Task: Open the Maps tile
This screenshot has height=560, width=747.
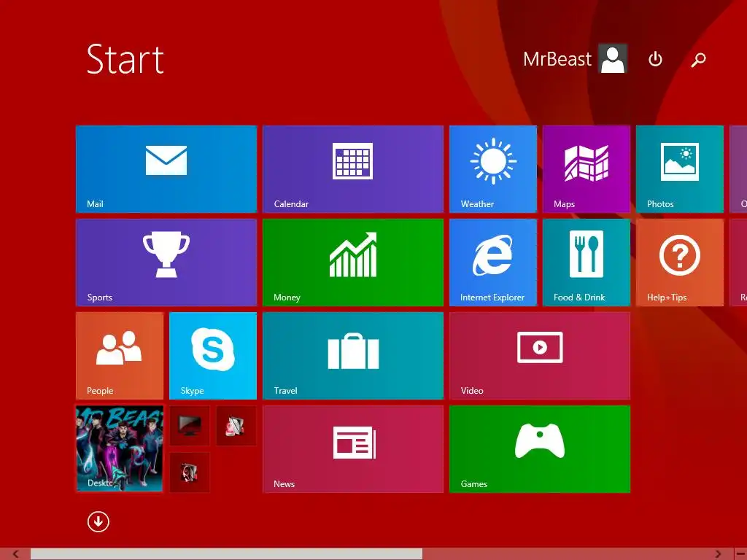Action: click(587, 169)
